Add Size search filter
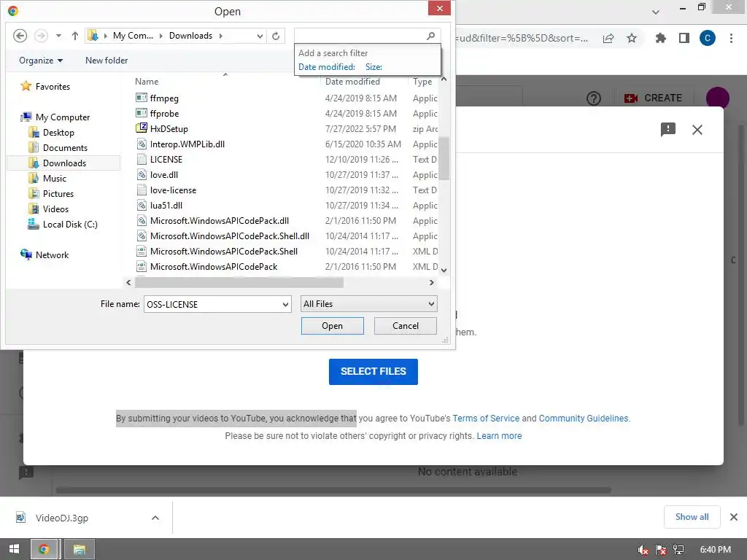 (373, 67)
